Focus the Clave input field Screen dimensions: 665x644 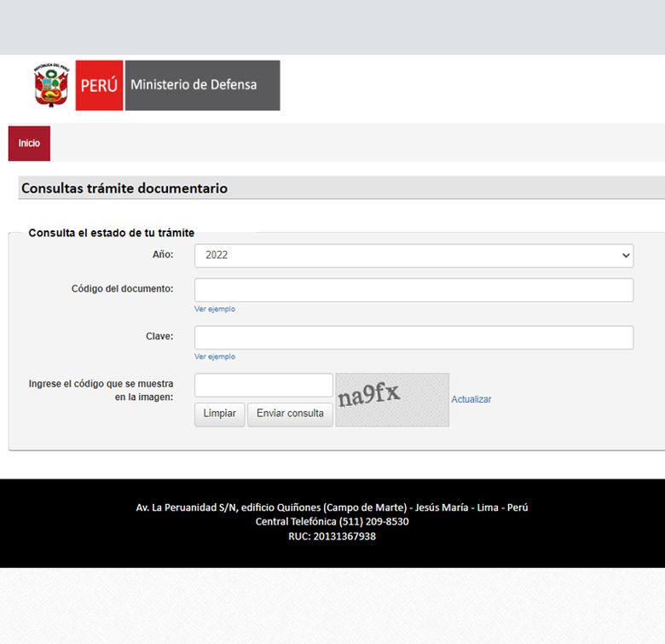(413, 338)
